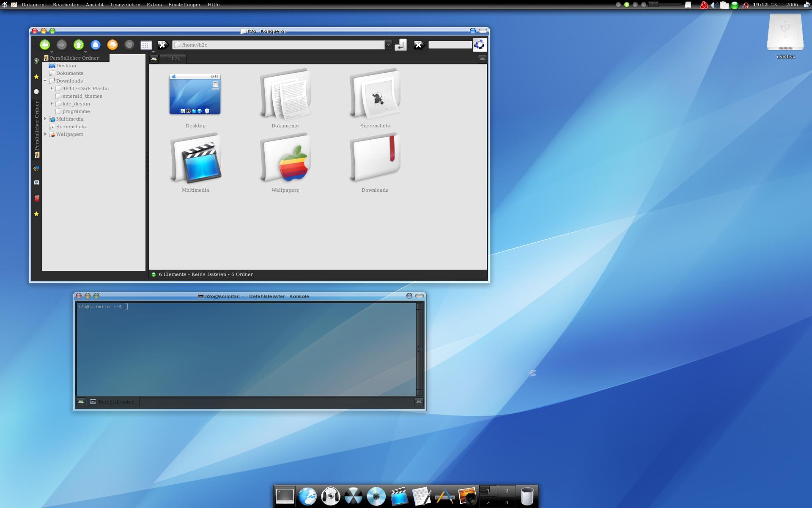Expand the 48437-Dark Plastic tree node
812x508 pixels.
52,88
